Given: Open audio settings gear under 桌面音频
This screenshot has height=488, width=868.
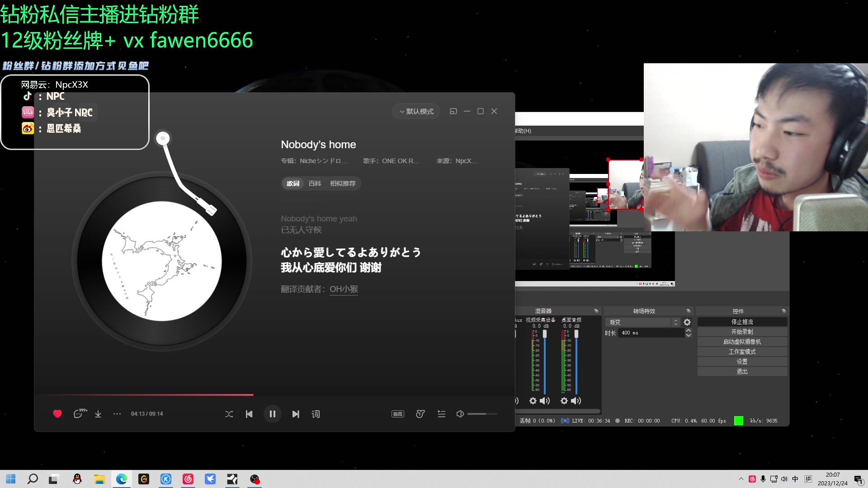Looking at the screenshot, I should [x=564, y=401].
